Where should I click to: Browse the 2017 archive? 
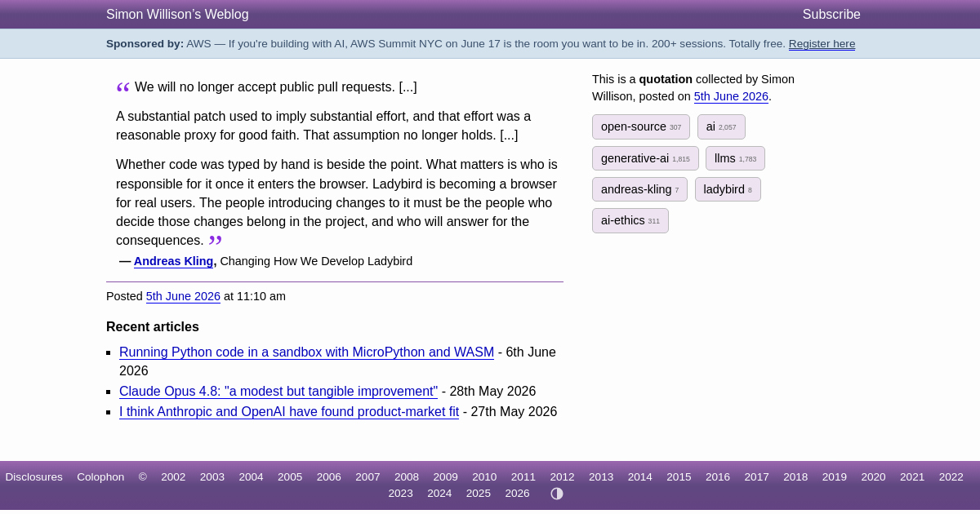pyautogui.click(x=756, y=477)
